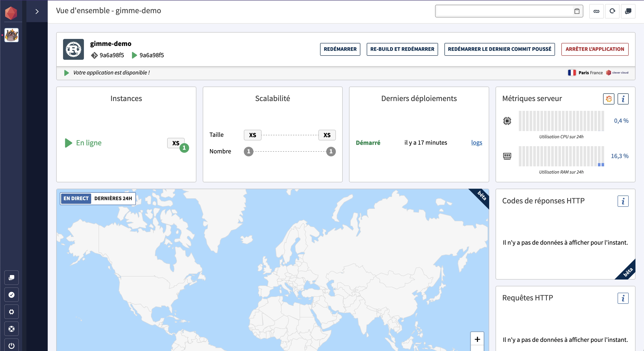Click the 16,3 % RAM value
This screenshot has height=351, width=644.
click(x=620, y=156)
